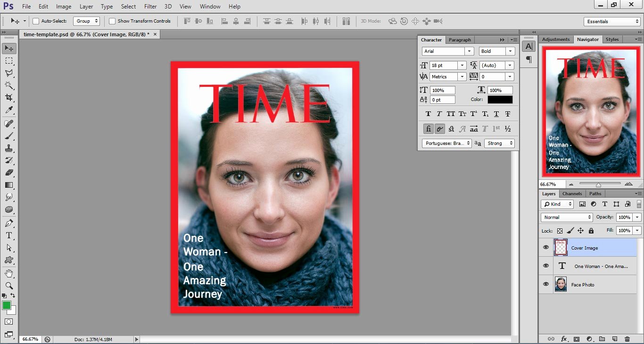Switch to the Paths tab

point(595,193)
